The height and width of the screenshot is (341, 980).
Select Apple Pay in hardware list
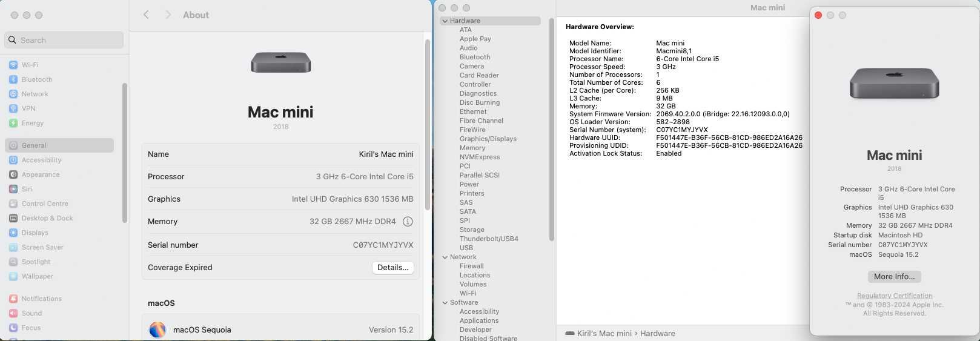click(475, 39)
